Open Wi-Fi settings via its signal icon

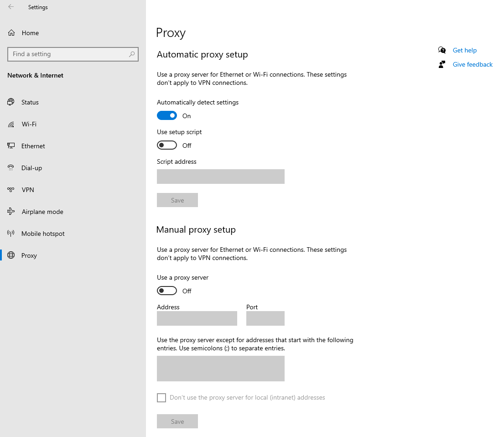(11, 124)
